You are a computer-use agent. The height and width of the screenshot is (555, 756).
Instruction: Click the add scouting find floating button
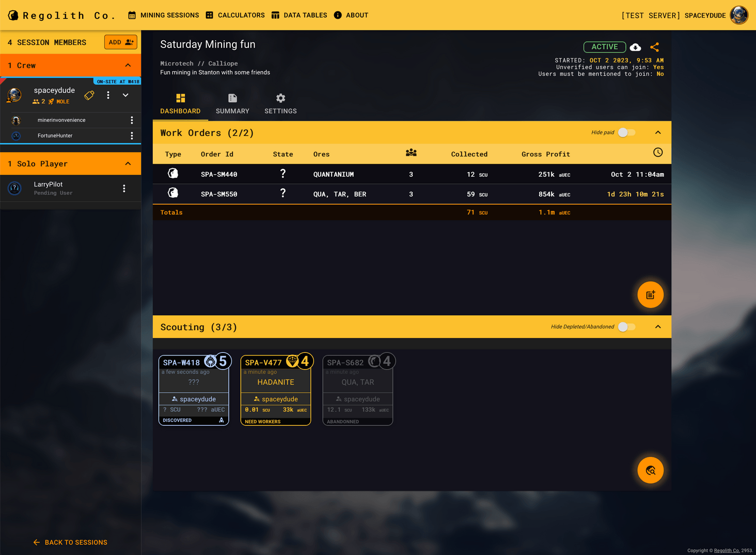point(650,470)
